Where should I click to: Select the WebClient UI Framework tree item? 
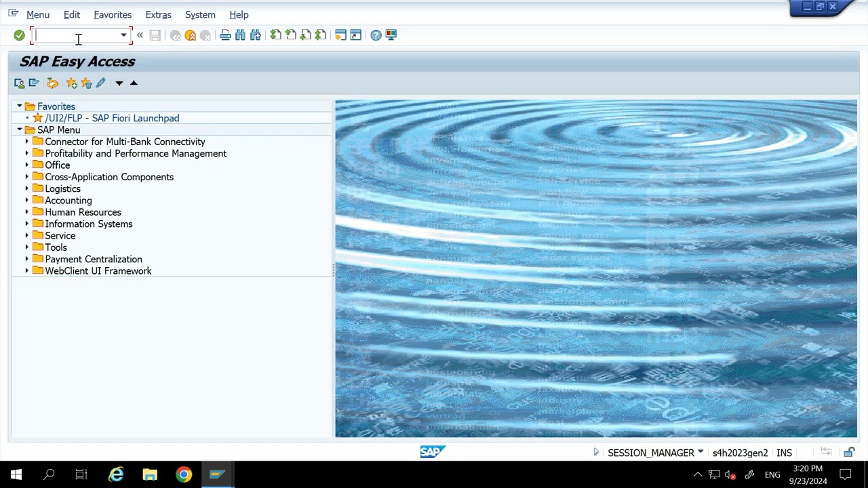pos(98,270)
